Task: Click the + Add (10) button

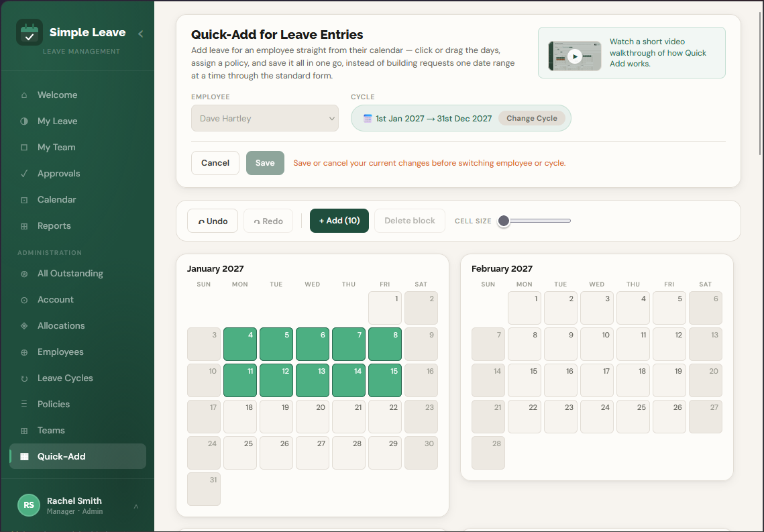Action: [339, 221]
